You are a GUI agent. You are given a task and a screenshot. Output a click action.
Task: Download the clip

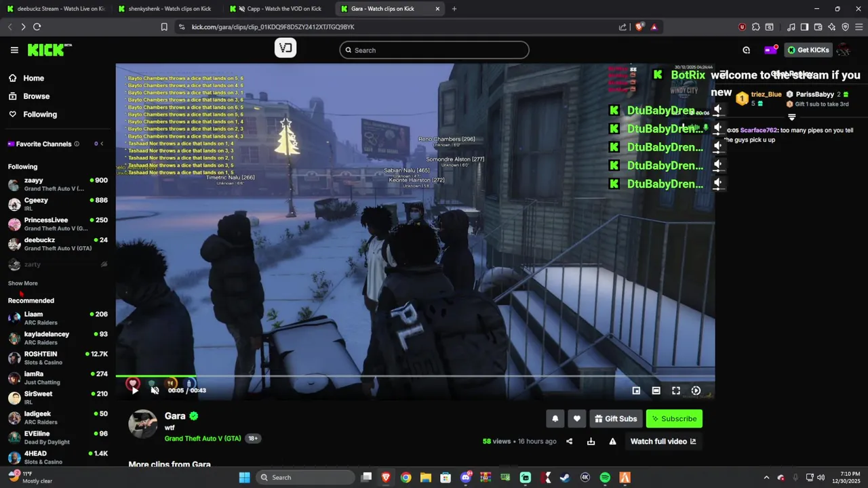pyautogui.click(x=591, y=441)
